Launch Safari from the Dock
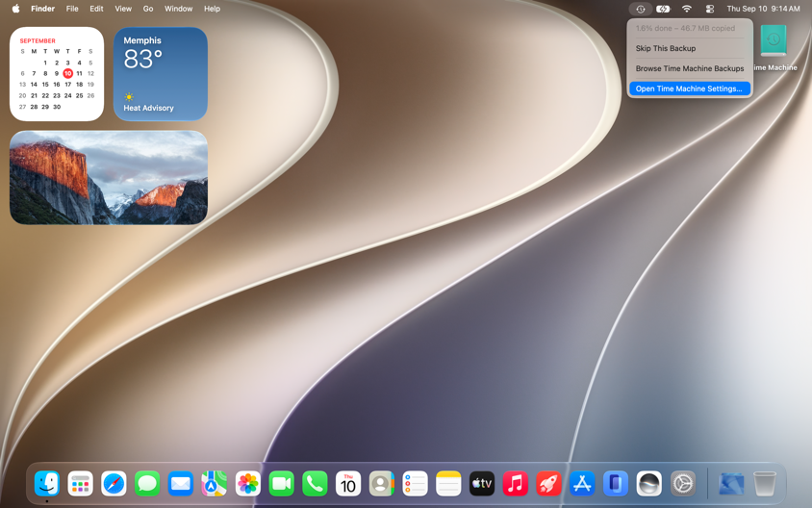This screenshot has width=812, height=508. (x=114, y=484)
